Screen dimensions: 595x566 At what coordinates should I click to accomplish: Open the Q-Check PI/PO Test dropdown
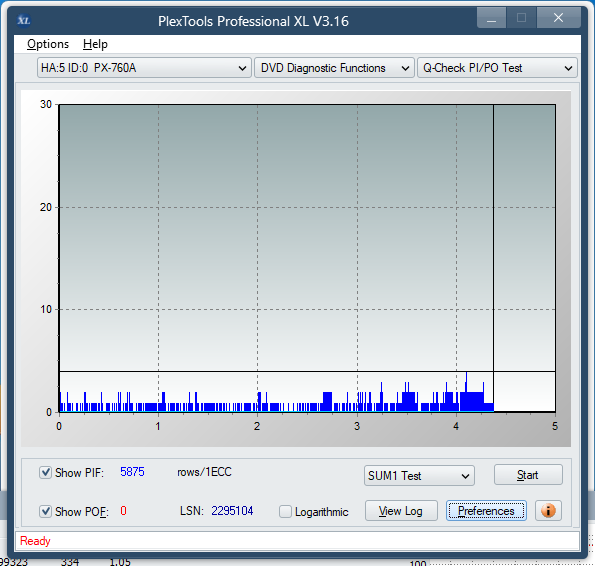(497, 68)
